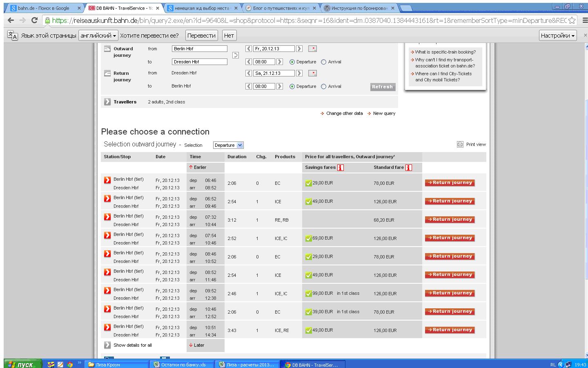Click the Standard fare info icon
Image resolution: width=588 pixels, height=368 pixels.
point(409,167)
